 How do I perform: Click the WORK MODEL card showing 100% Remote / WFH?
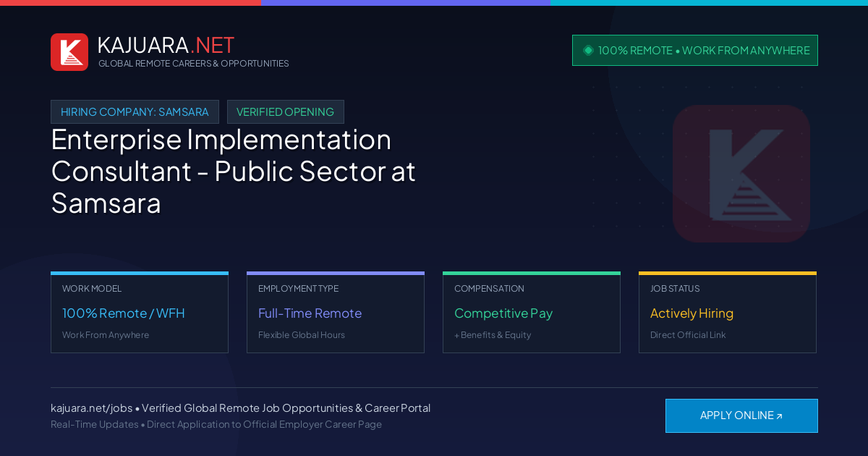tap(140, 313)
